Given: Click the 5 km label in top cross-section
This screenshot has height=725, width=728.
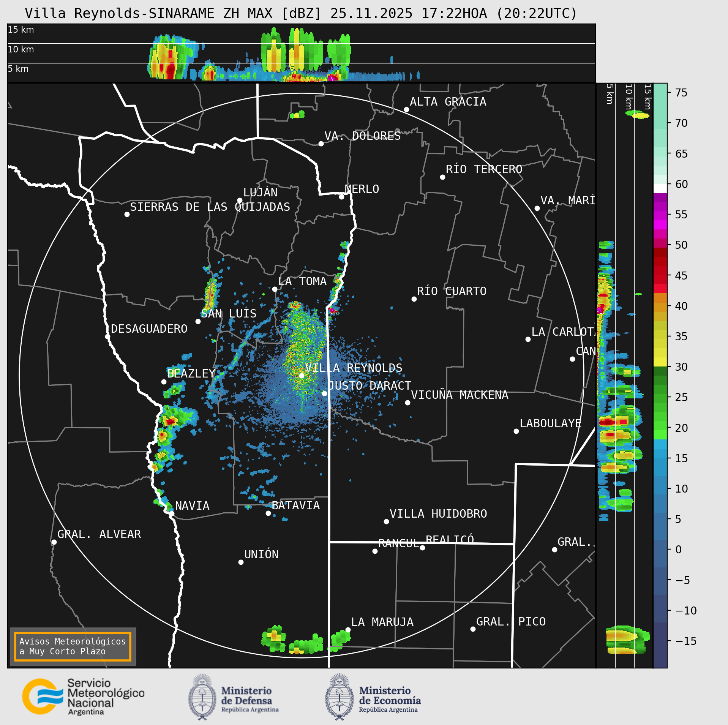Looking at the screenshot, I should click(x=18, y=69).
